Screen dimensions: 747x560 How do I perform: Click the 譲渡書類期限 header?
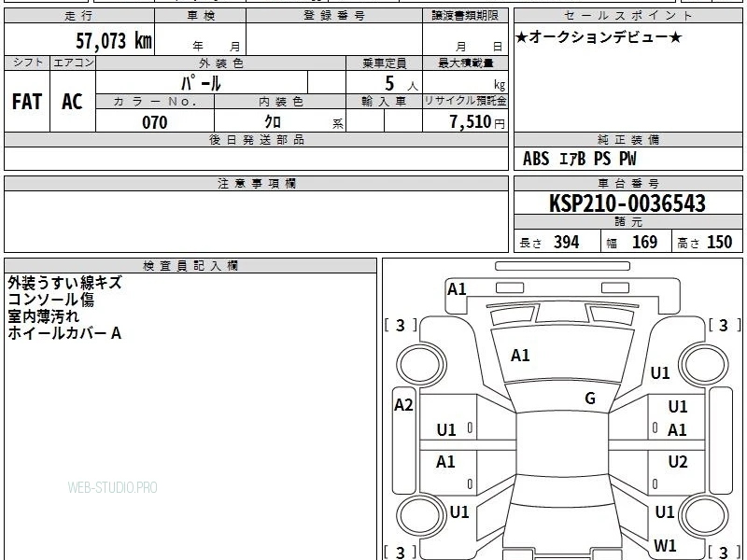click(465, 16)
